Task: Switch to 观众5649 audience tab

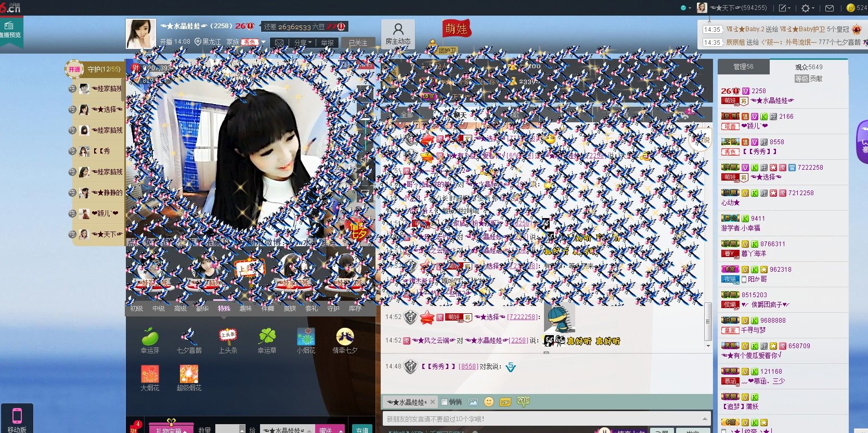Action: [x=809, y=67]
